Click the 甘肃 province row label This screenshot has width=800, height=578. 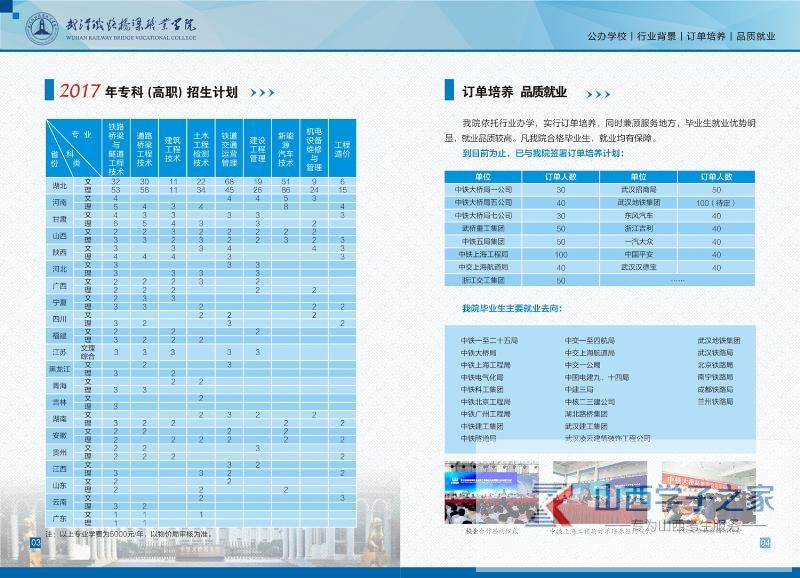60,219
